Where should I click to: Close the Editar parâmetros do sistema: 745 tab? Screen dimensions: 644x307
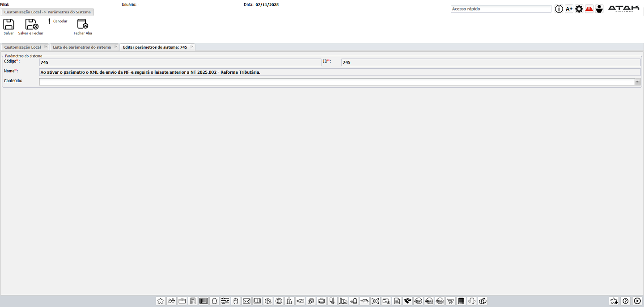click(x=192, y=46)
